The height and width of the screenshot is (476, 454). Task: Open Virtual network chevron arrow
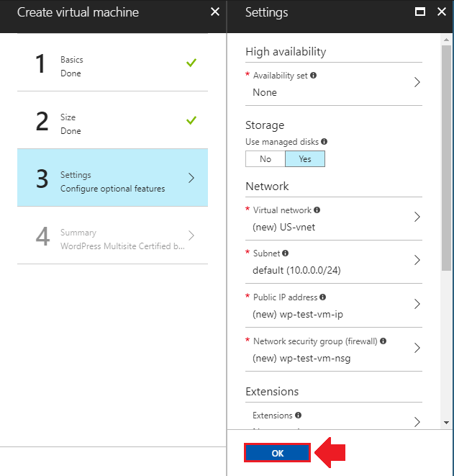tap(417, 217)
